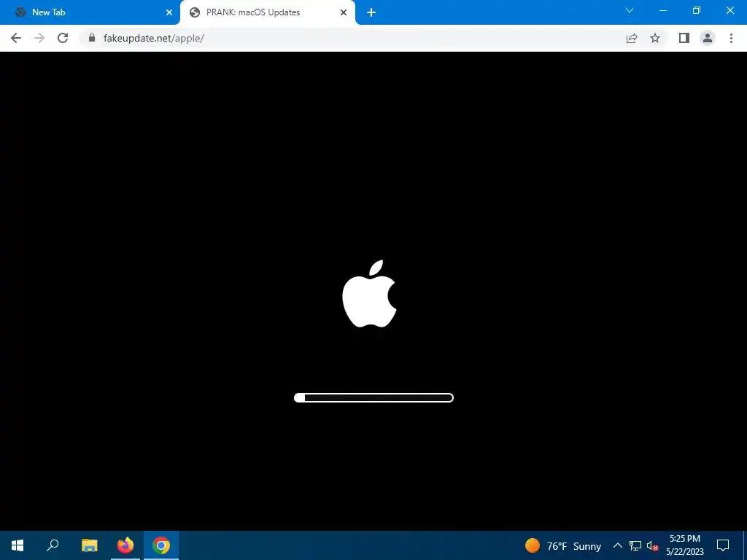
Task: Restore down the Chrome window
Action: tap(697, 10)
